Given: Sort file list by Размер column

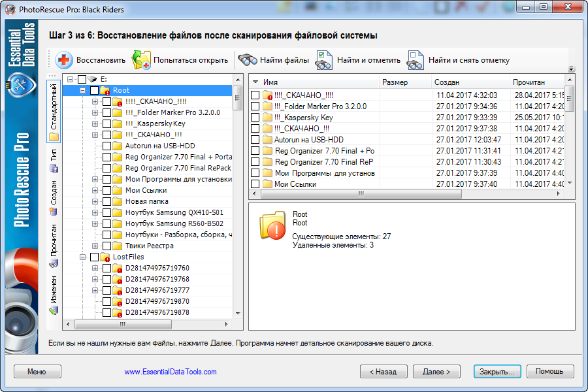Looking at the screenshot, I should click(x=405, y=82).
